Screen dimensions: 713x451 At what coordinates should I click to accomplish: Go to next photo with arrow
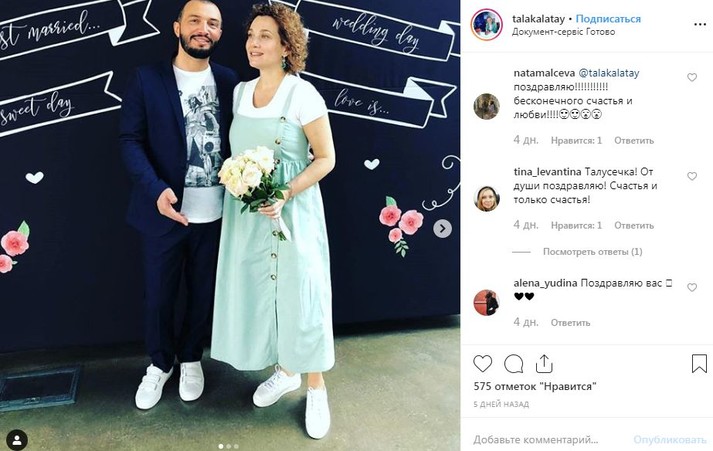click(x=442, y=229)
